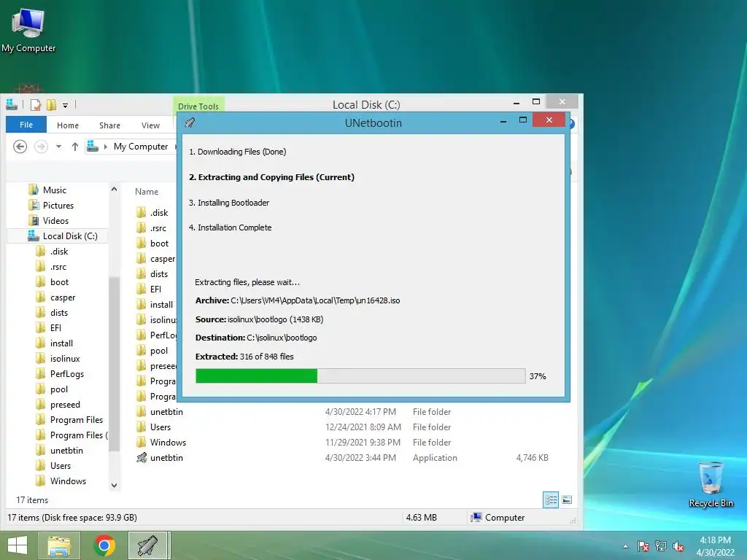Open My Computer desktop icon
The height and width of the screenshot is (560, 747).
[28, 31]
